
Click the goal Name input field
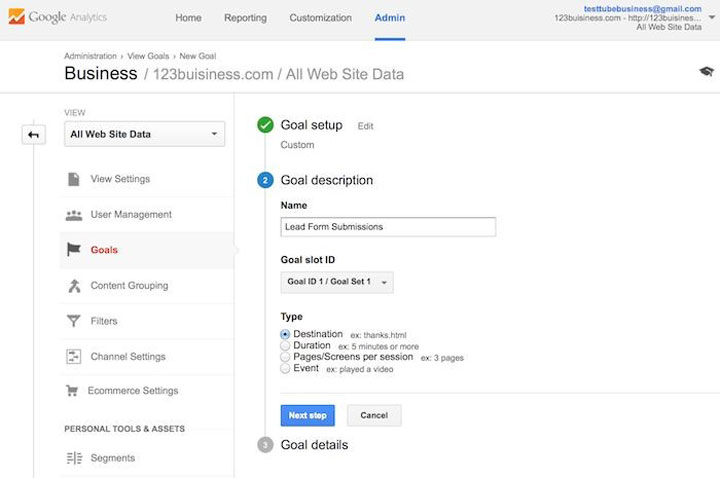[388, 227]
